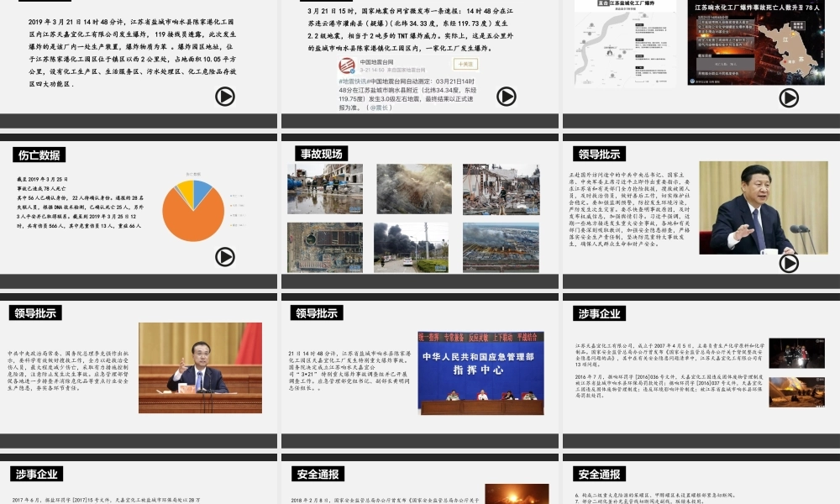Click the photo of speaker at red-flag podium
Screen dimensions: 840x504
pos(201,367)
